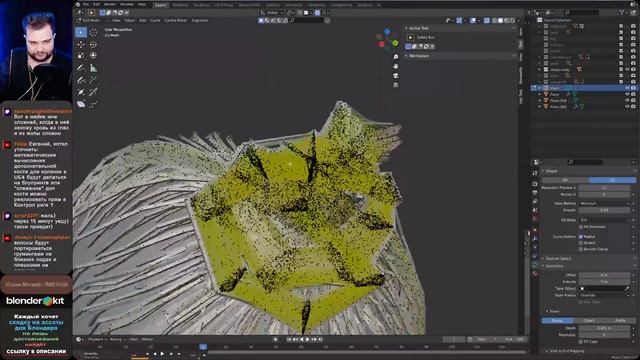Image resolution: width=640 pixels, height=360 pixels.
Task: Select the Shear tool
Action: pyautogui.click(x=81, y=104)
